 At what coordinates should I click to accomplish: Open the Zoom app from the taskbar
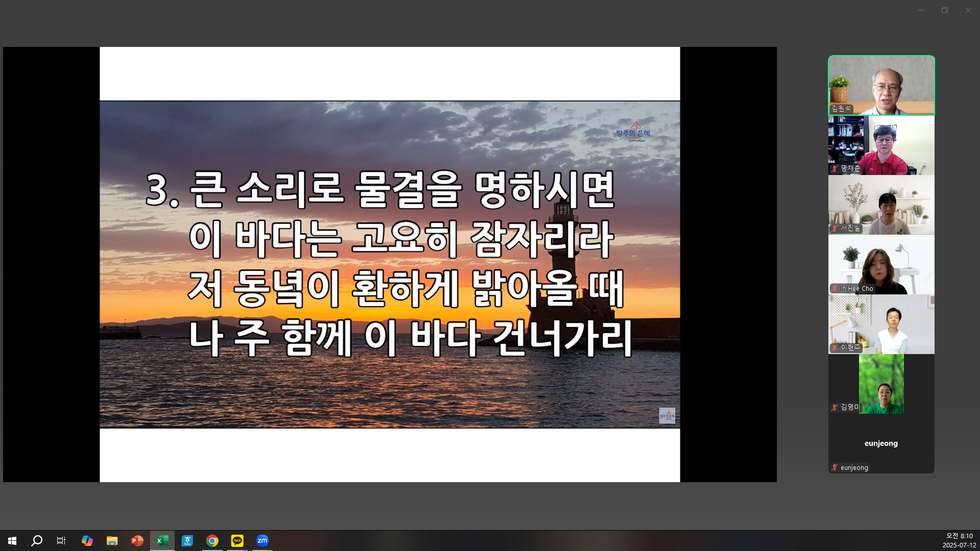[262, 541]
